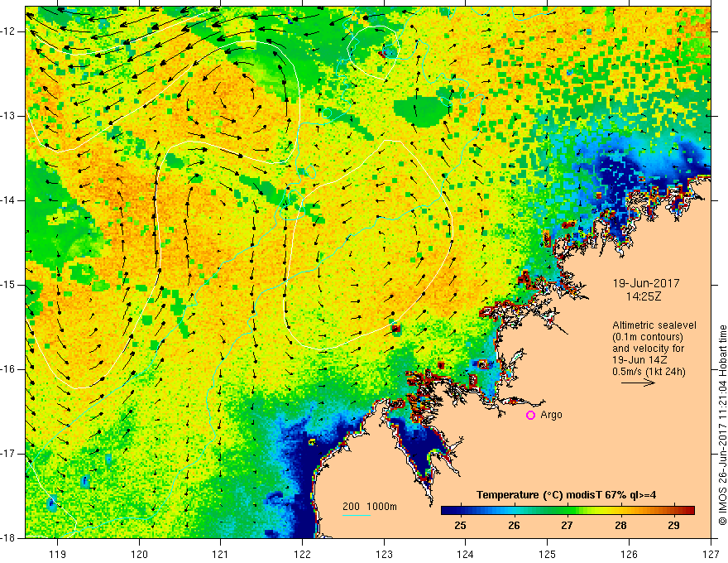Click the "and velocity for" legend line
Image resolution: width=728 pixels, height=563 pixels.
pyautogui.click(x=648, y=349)
